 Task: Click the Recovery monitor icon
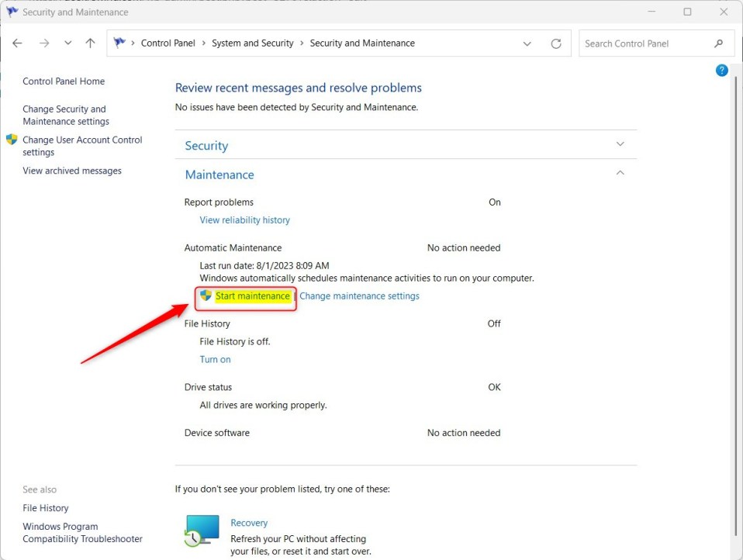(202, 531)
